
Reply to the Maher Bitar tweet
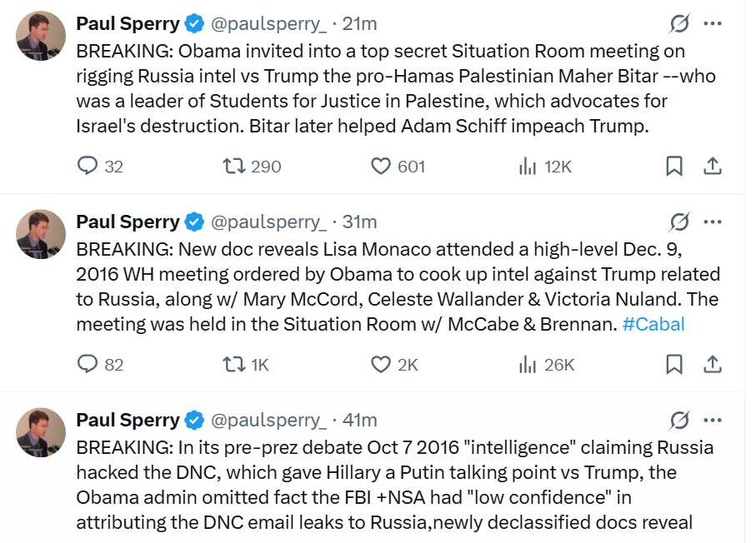(x=88, y=166)
